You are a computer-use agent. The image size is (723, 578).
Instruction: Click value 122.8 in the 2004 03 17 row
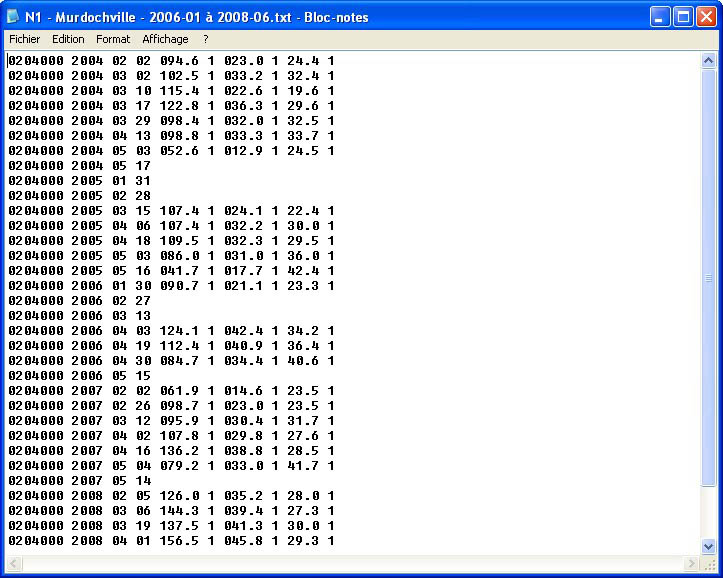(x=179, y=106)
